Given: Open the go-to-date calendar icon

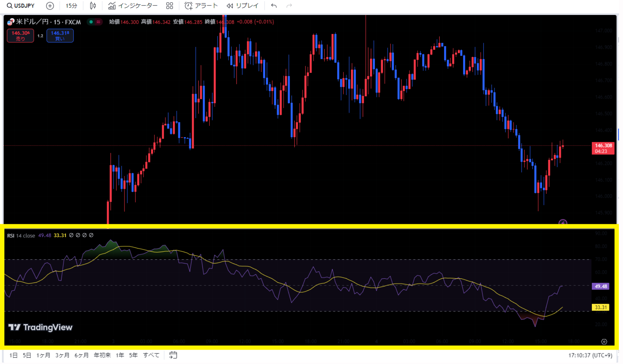Looking at the screenshot, I should pyautogui.click(x=173, y=355).
